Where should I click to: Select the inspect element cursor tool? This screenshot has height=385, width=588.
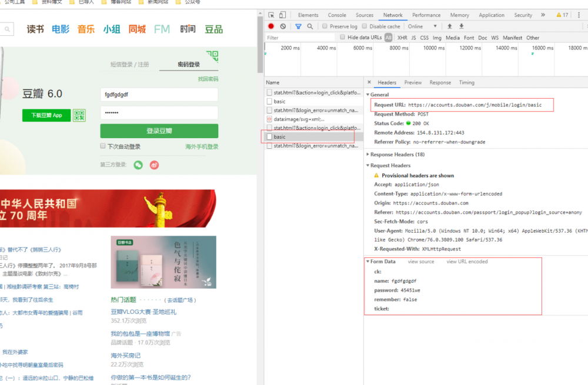click(x=270, y=14)
